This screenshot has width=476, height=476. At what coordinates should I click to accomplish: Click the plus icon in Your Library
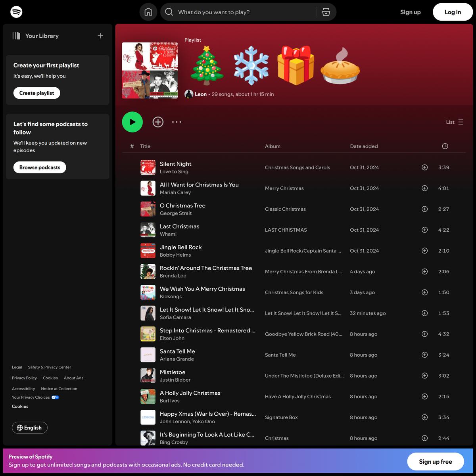(x=100, y=36)
